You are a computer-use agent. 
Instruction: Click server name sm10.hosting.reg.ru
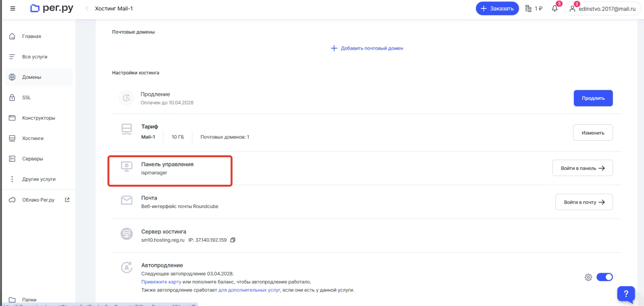point(163,240)
